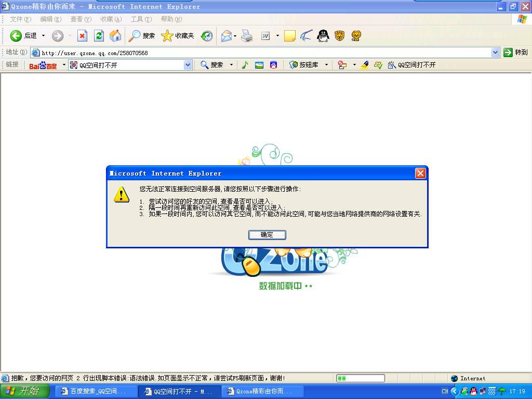Click the music note icon
This screenshot has height=399, width=532.
tap(245, 65)
